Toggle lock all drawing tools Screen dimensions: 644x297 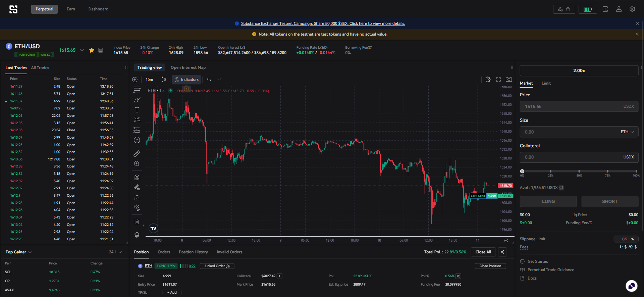point(137,198)
